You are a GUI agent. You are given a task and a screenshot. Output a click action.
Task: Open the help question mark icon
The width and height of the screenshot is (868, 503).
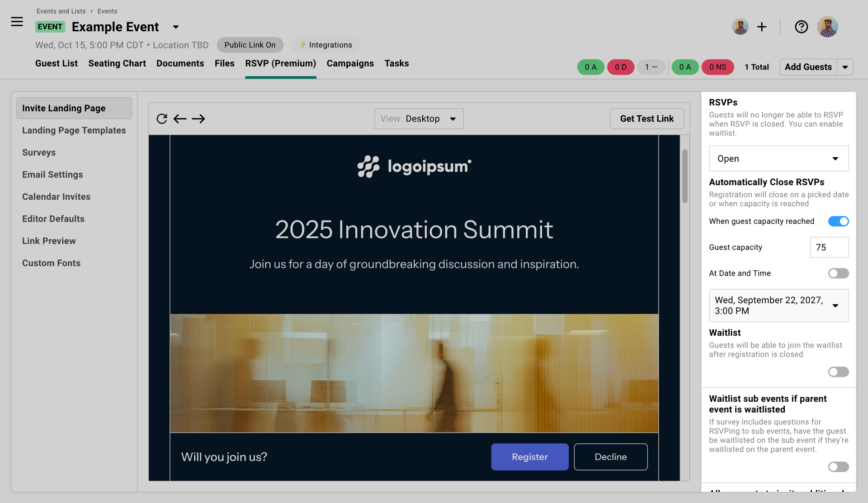tap(801, 27)
